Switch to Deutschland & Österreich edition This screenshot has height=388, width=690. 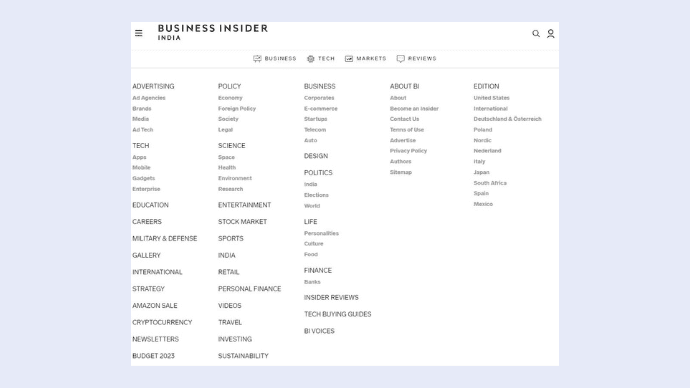[507, 119]
